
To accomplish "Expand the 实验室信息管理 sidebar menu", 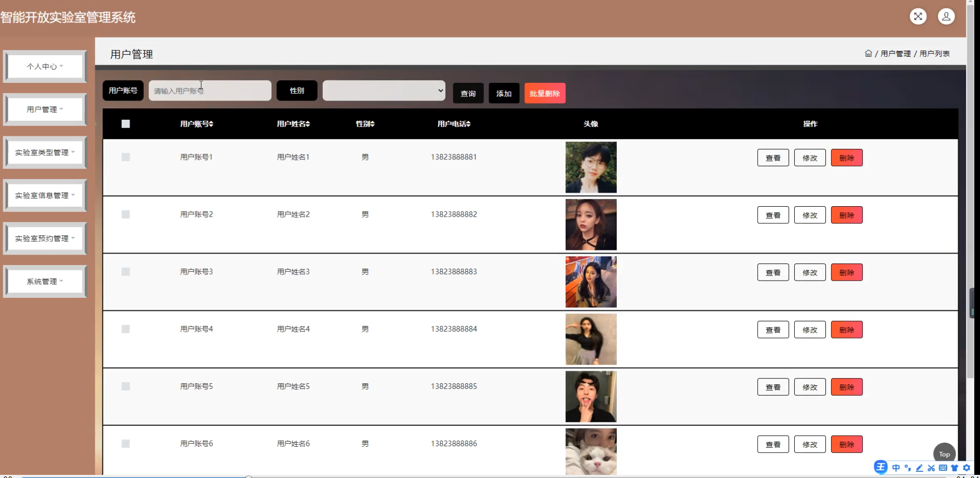I will tap(45, 196).
